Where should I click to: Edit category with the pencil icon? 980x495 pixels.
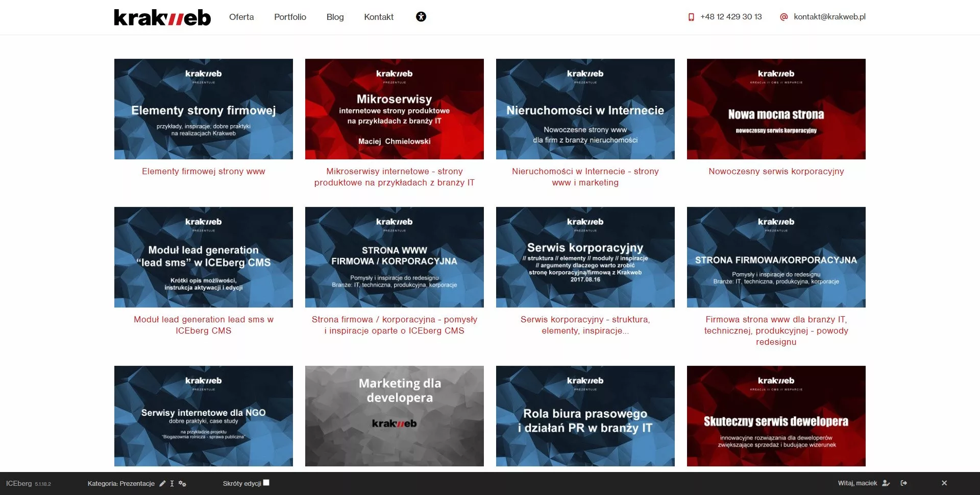coord(162,483)
